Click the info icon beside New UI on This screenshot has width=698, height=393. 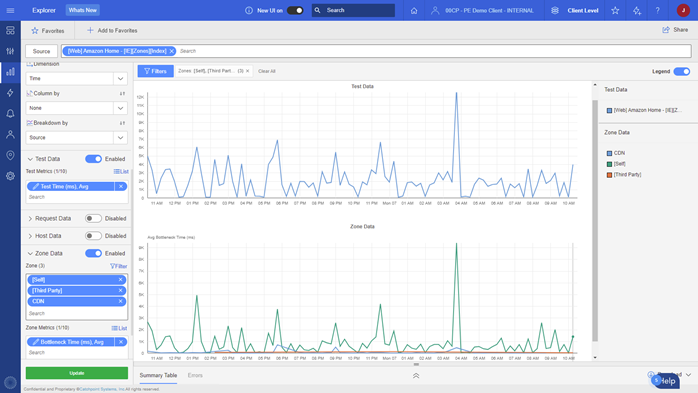(249, 10)
